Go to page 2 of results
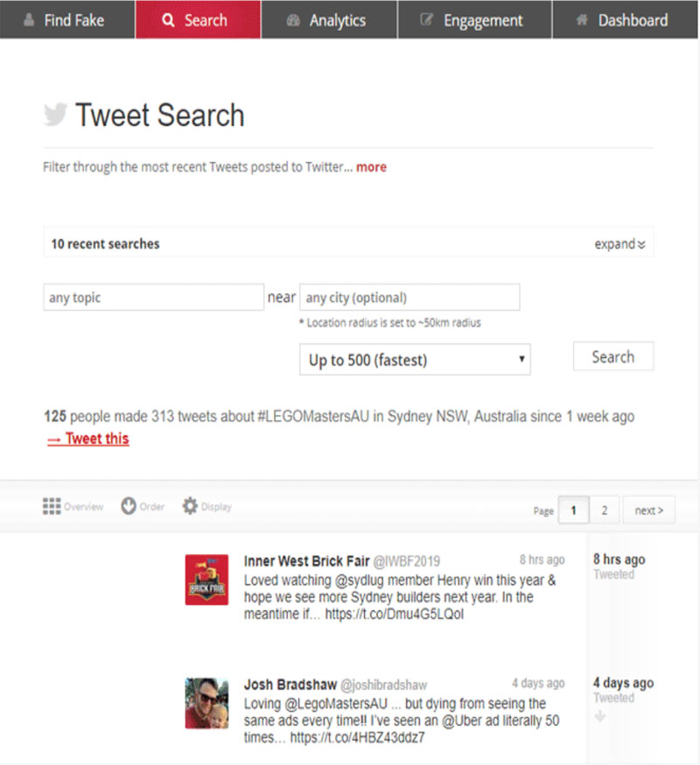 coord(605,510)
